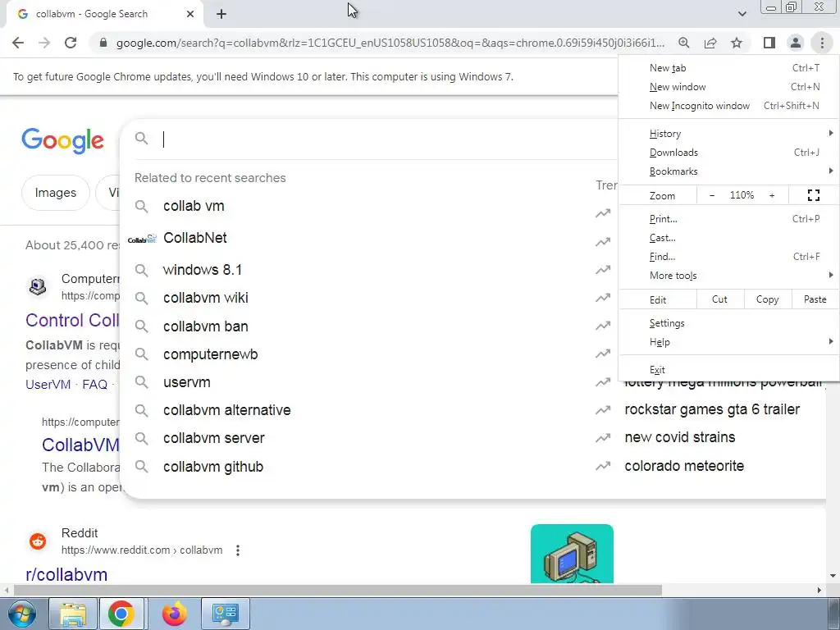Select New tab from the Chrome menu

pos(728,68)
